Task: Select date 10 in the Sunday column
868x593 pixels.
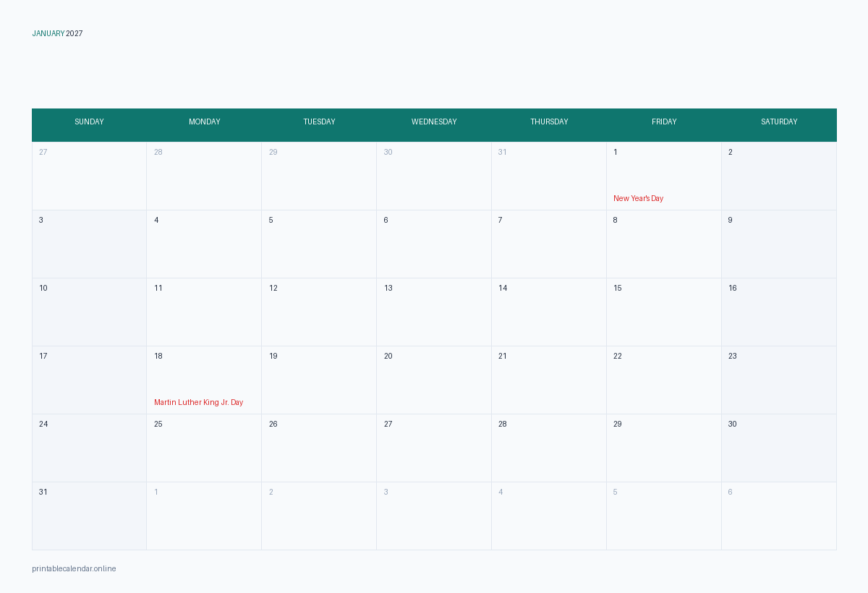Action: [x=43, y=289]
